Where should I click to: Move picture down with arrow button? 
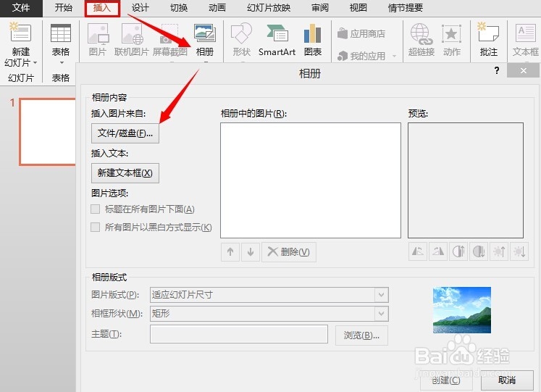pos(251,252)
